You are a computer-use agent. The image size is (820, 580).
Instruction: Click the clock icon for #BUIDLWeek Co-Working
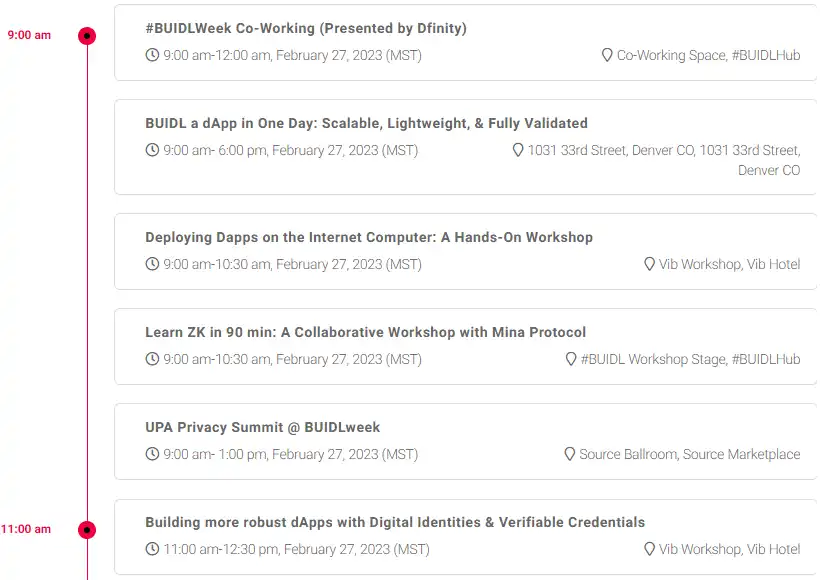[152, 55]
